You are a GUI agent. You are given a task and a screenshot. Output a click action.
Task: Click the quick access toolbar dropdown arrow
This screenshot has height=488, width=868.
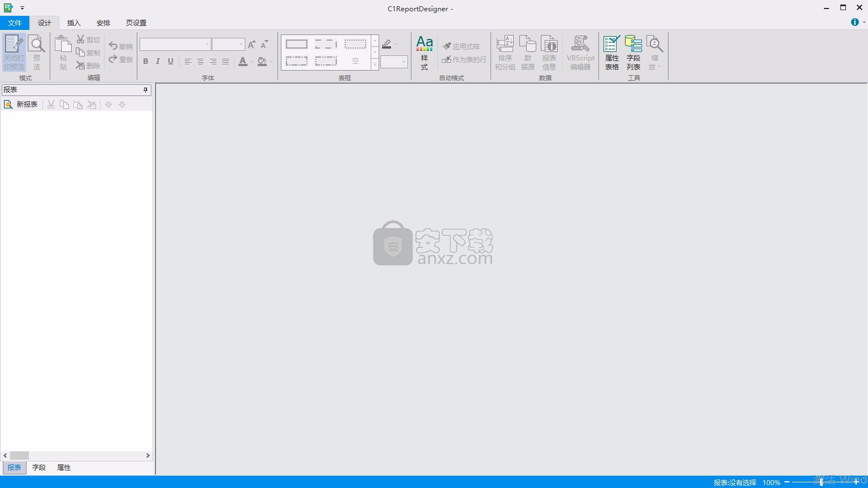pyautogui.click(x=22, y=8)
